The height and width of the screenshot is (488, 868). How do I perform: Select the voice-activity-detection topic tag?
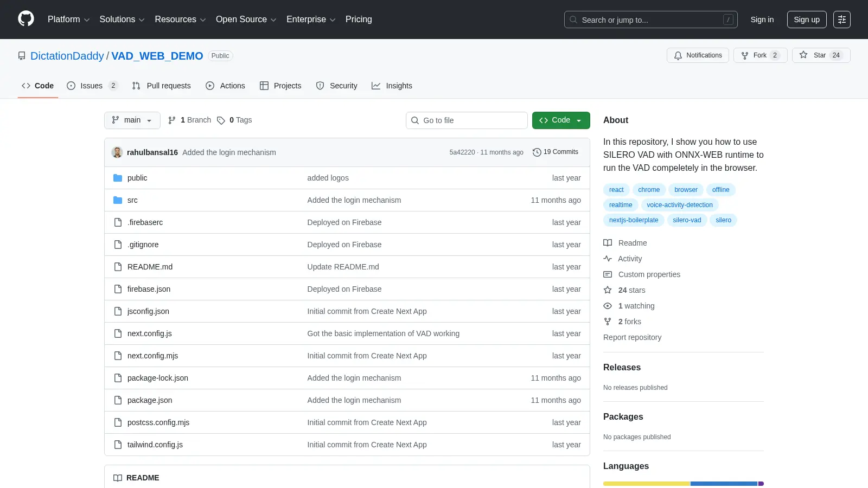coord(680,205)
